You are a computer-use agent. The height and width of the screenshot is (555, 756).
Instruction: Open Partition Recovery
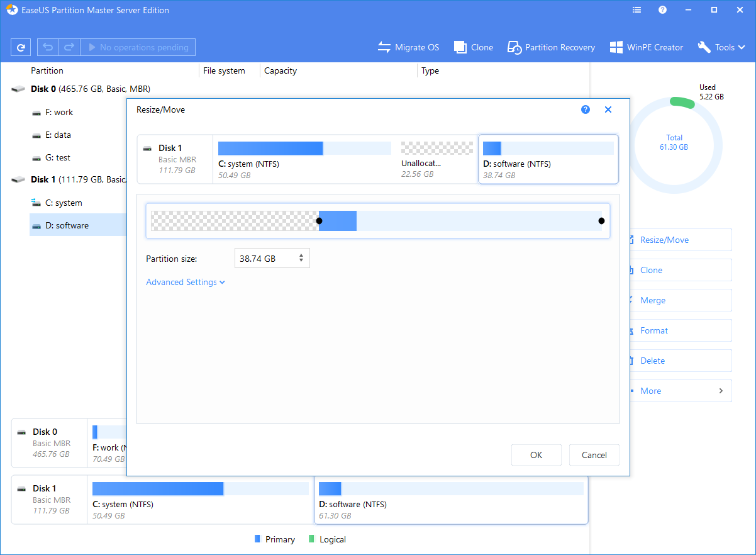tap(514, 47)
